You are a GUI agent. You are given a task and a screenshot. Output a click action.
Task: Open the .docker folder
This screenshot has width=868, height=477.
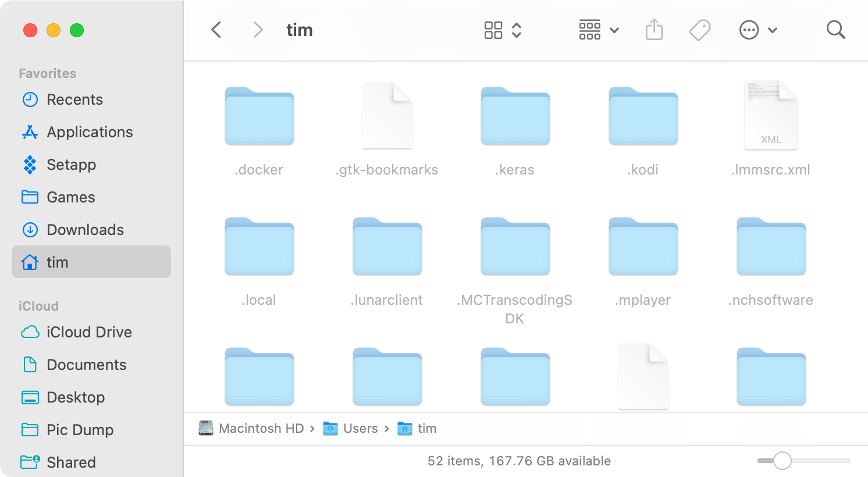[x=259, y=116]
